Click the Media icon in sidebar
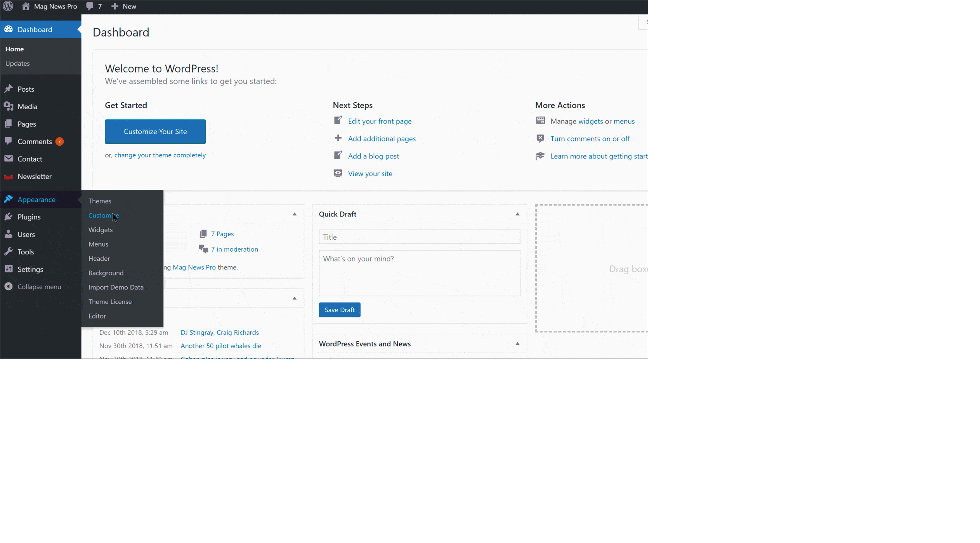This screenshot has height=543, width=980. [x=9, y=106]
